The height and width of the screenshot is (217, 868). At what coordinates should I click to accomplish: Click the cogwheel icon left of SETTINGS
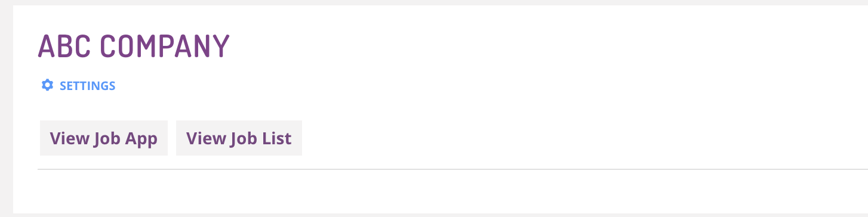click(x=47, y=85)
